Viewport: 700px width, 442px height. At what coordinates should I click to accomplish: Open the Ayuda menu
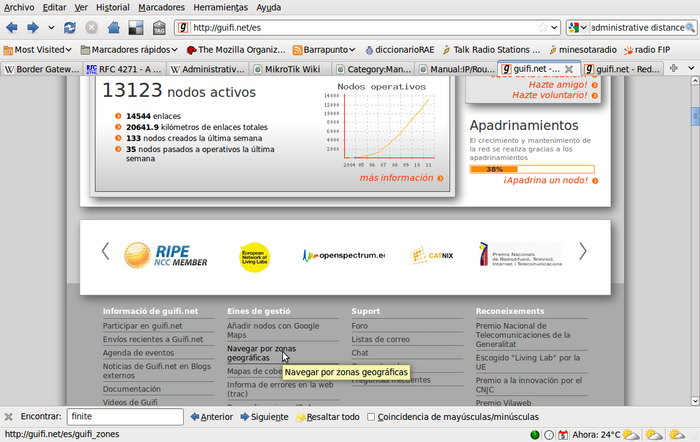click(269, 7)
